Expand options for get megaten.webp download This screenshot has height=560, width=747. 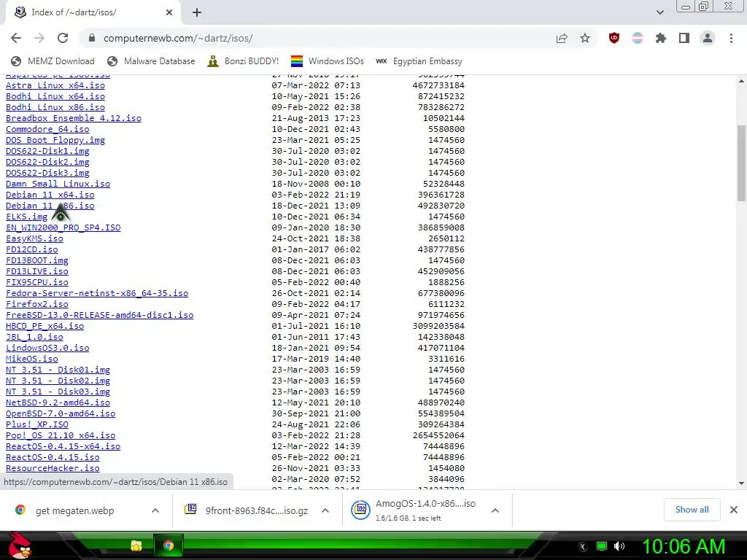[x=155, y=510]
